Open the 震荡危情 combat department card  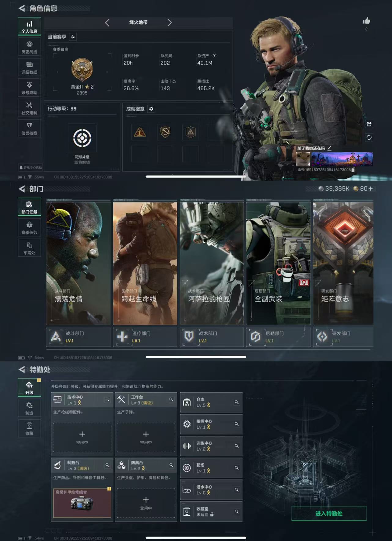point(78,263)
